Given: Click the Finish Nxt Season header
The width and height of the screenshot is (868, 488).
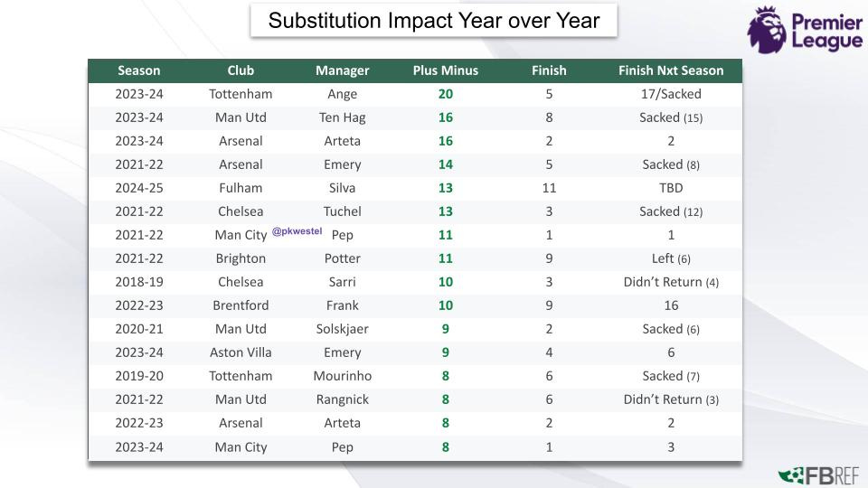Looking at the screenshot, I should pyautogui.click(x=671, y=70).
